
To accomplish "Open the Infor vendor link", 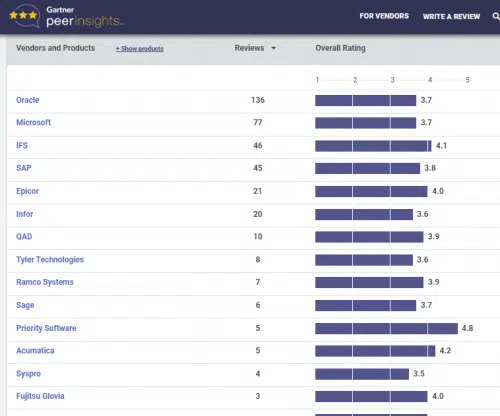I will [x=24, y=214].
